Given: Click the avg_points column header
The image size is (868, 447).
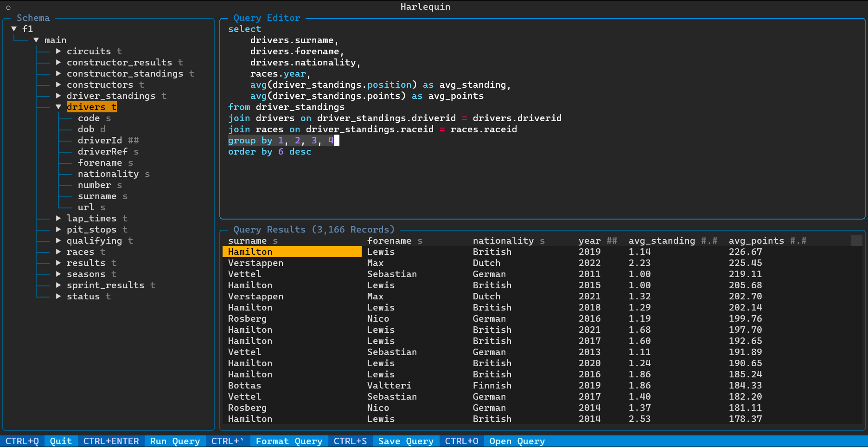Looking at the screenshot, I should pyautogui.click(x=768, y=240).
